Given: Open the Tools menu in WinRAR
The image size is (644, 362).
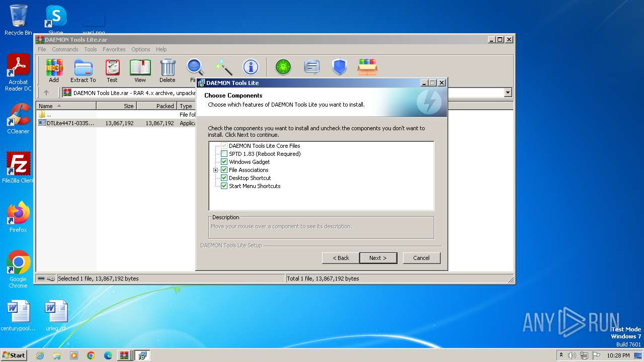Looking at the screenshot, I should pyautogui.click(x=91, y=49).
